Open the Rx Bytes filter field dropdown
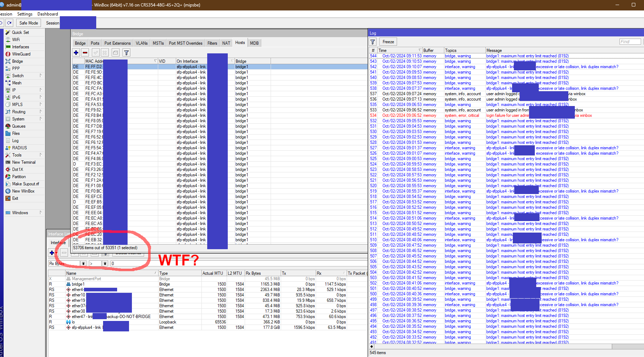The width and height of the screenshot is (644, 357). pos(83,264)
